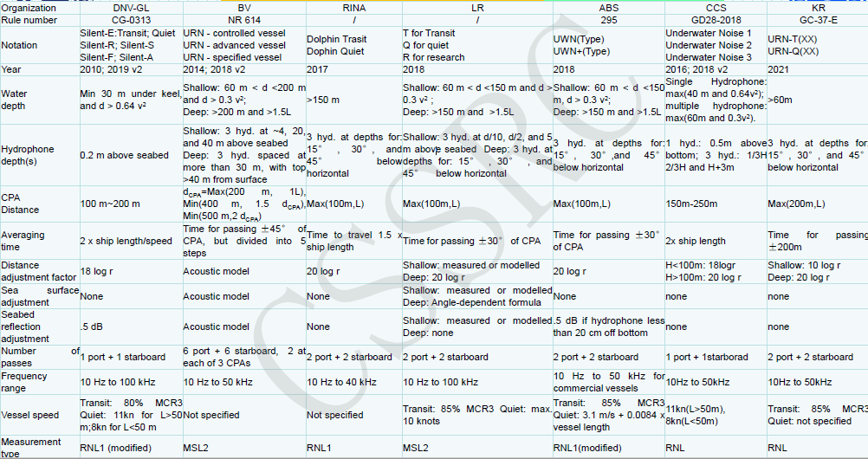Select CPA distance 150m-250m cell
868x459 pixels.
(x=716, y=204)
